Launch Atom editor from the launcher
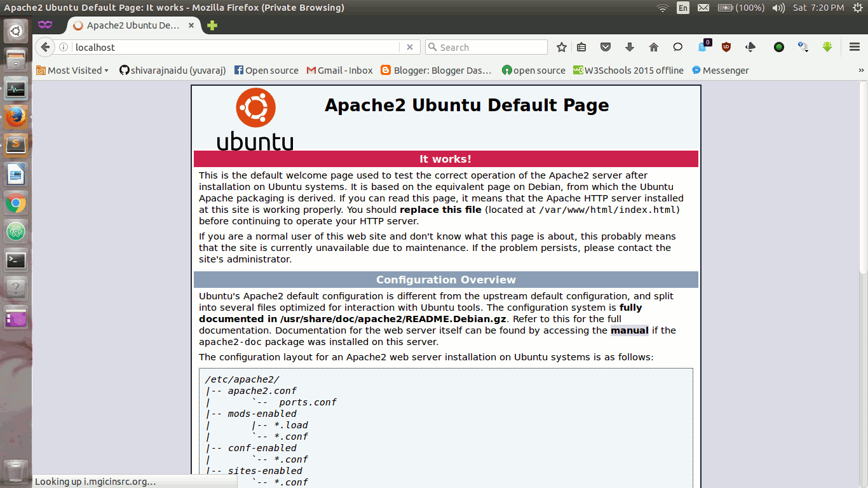Viewport: 868px width, 488px height. [x=16, y=232]
